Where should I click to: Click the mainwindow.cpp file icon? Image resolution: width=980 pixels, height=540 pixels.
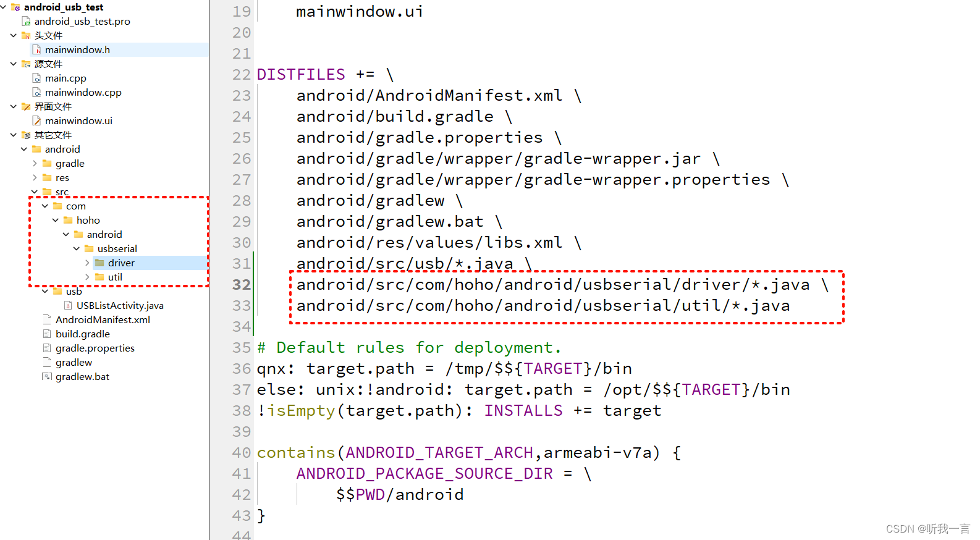(37, 92)
